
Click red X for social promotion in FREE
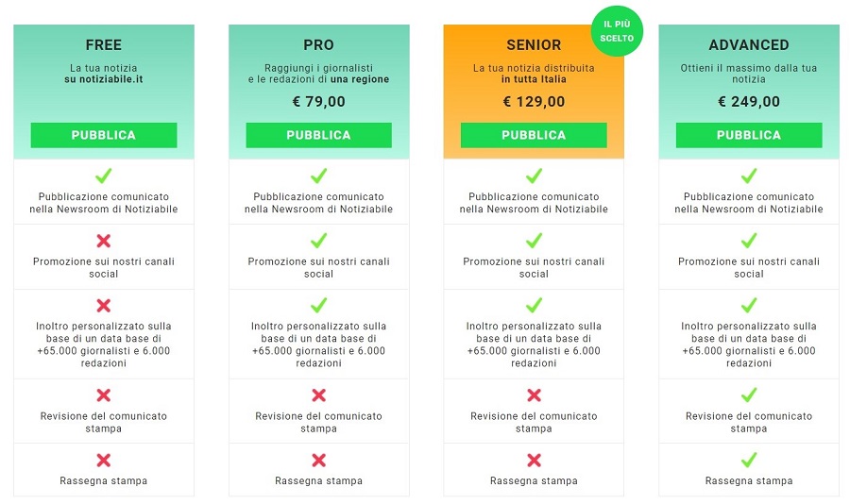104,241
